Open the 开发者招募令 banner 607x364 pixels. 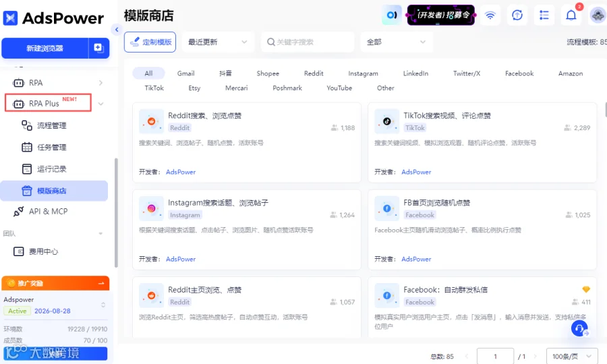click(441, 15)
